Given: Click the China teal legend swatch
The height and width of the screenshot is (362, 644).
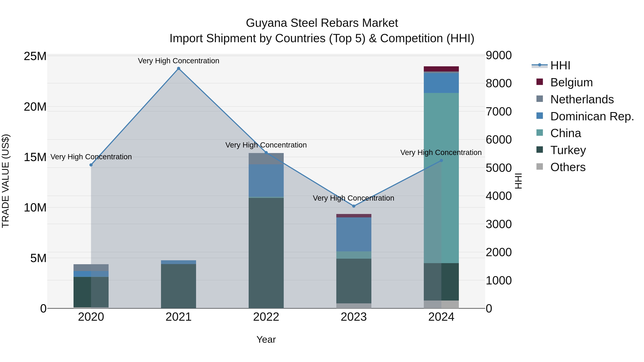Looking at the screenshot, I should pyautogui.click(x=540, y=132).
